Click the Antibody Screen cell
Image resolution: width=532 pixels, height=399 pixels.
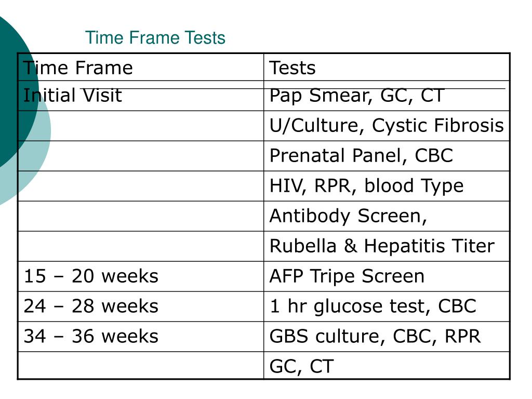(387, 216)
